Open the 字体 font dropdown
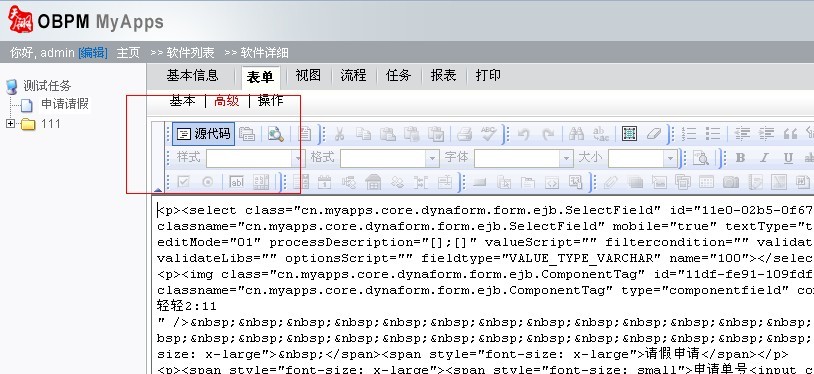 tap(523, 158)
